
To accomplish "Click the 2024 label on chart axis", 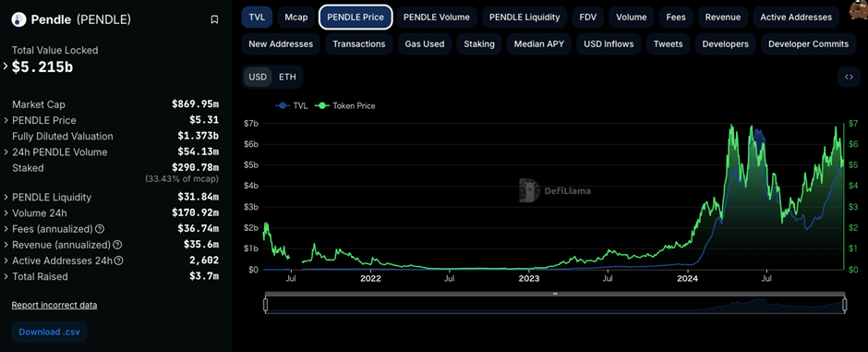I will [688, 278].
